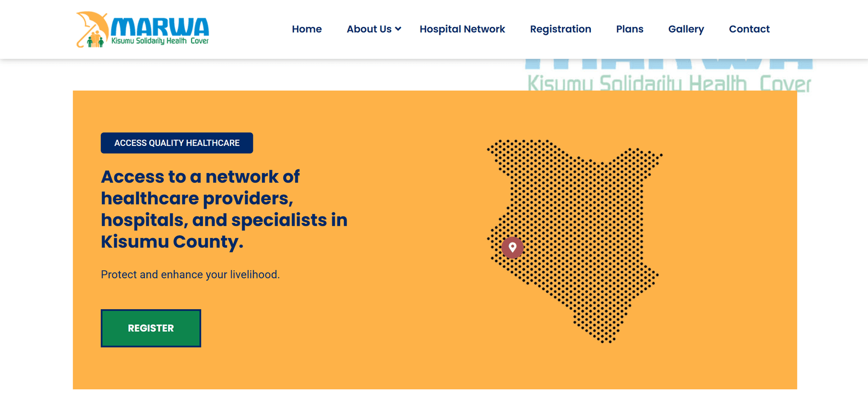Open the About Us menu
Viewport: 868px width, 397px height.
[369, 29]
